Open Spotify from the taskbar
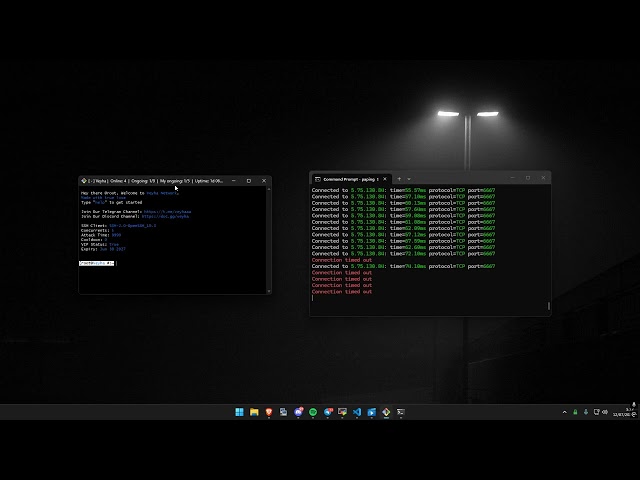The width and height of the screenshot is (640, 480). tap(313, 412)
